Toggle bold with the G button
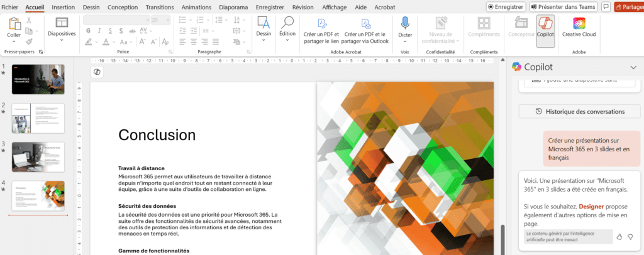The height and width of the screenshot is (255, 644). click(88, 31)
